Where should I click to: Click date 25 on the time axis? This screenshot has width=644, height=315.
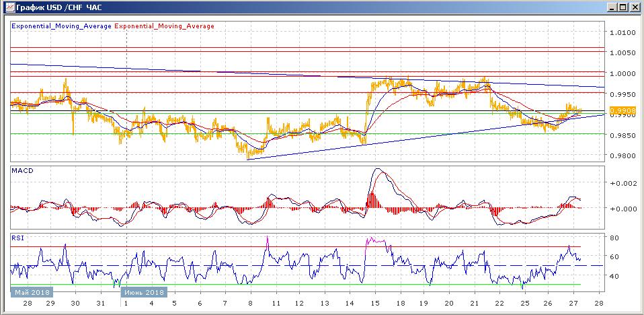pos(524,304)
